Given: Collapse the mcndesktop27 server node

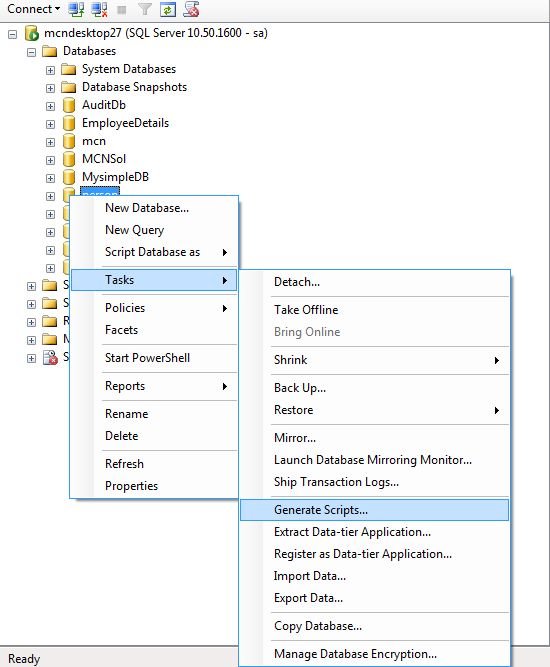Looking at the screenshot, I should click(13, 34).
